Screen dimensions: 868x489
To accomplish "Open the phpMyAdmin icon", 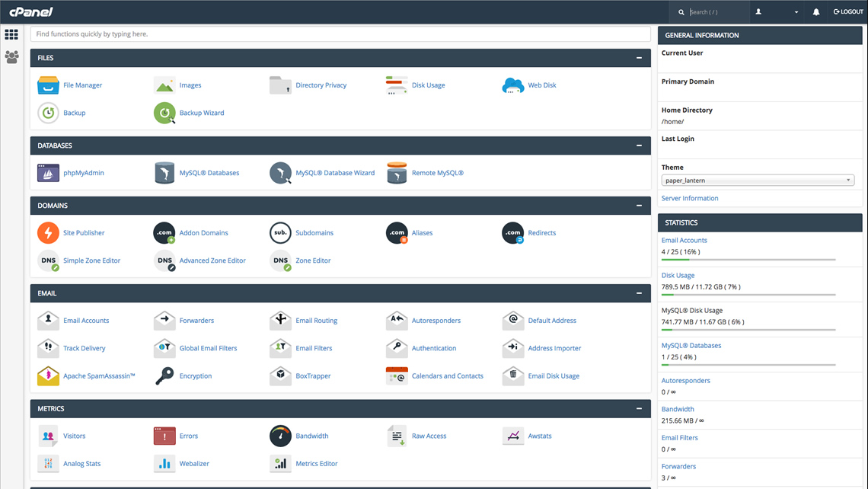I will coord(48,173).
